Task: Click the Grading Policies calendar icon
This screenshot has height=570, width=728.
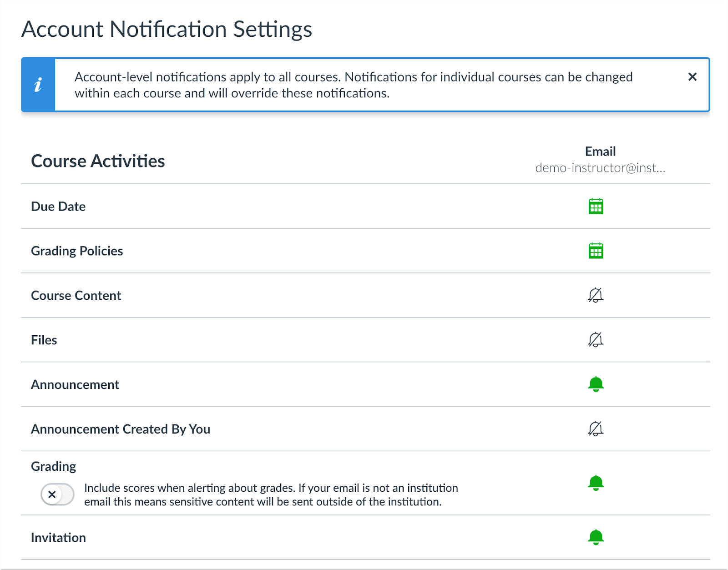Action: pyautogui.click(x=597, y=250)
